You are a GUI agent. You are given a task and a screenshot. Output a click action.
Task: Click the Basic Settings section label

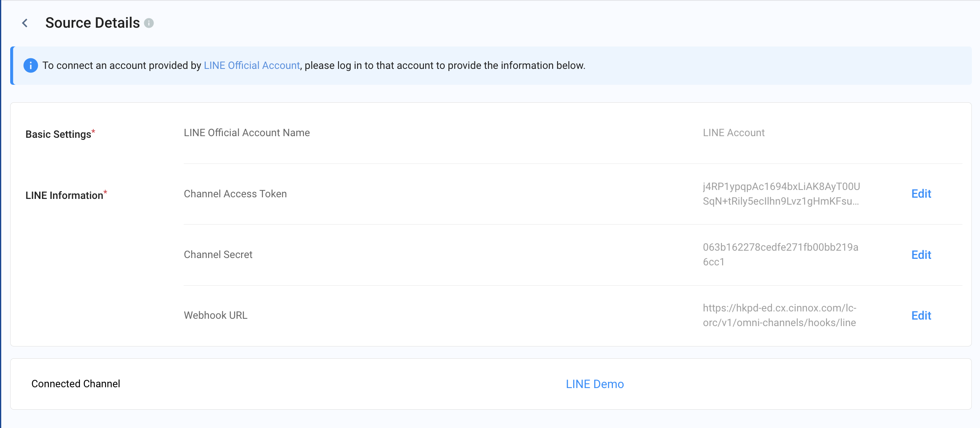coord(58,134)
